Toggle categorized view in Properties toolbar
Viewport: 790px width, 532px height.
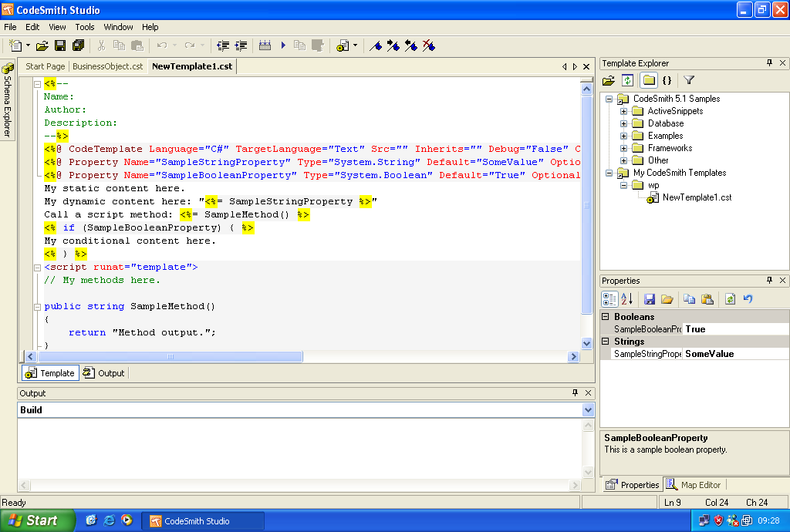(609, 299)
